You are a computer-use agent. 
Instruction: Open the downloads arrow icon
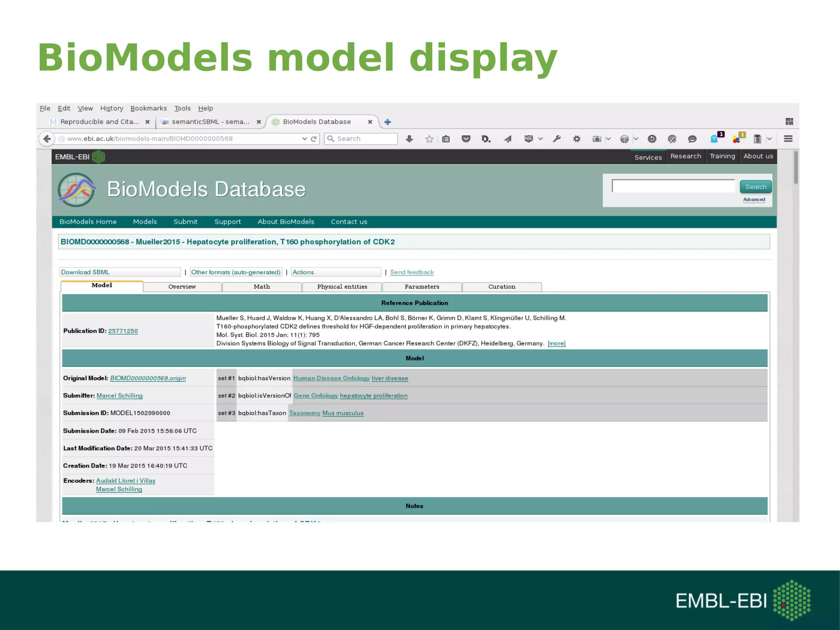tap(409, 139)
